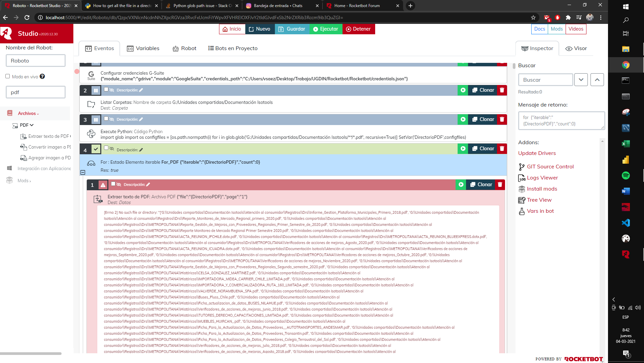Screen dimensions: 644x363
Task: Tick the checkbox on step 3 header
Action: point(106,118)
